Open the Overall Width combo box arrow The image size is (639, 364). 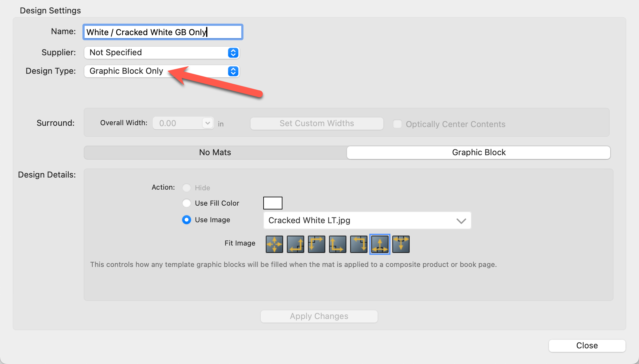tap(208, 123)
